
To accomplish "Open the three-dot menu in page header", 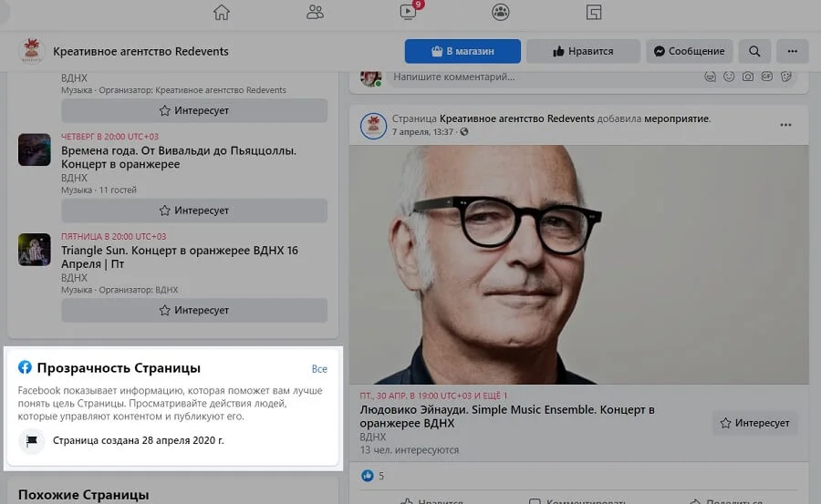I will 792,51.
